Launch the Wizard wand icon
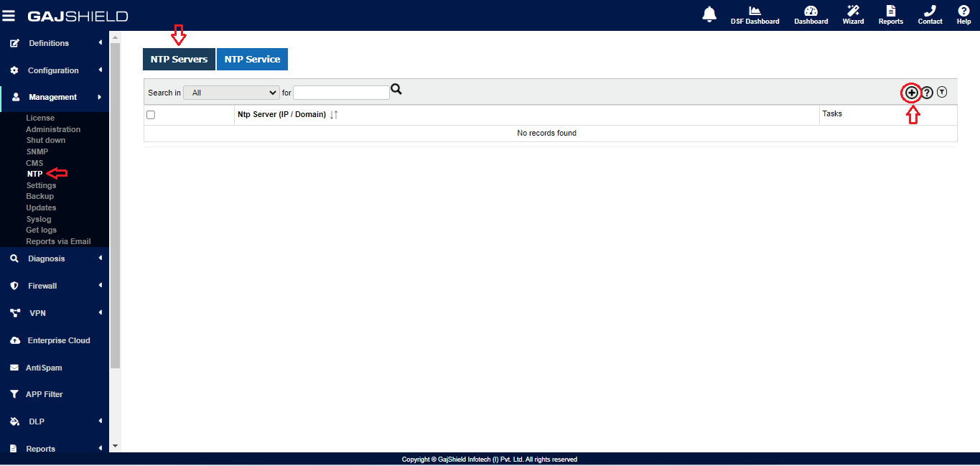The image size is (980, 466). coord(853,11)
